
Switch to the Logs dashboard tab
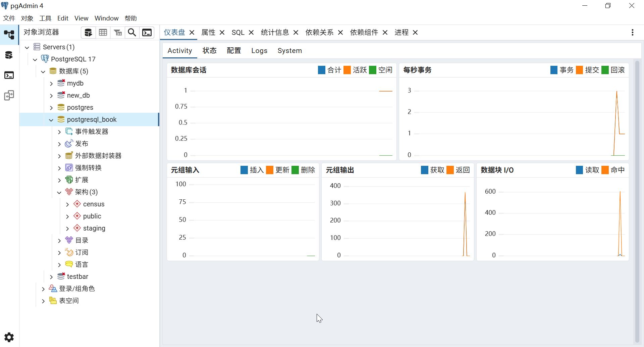(x=259, y=51)
